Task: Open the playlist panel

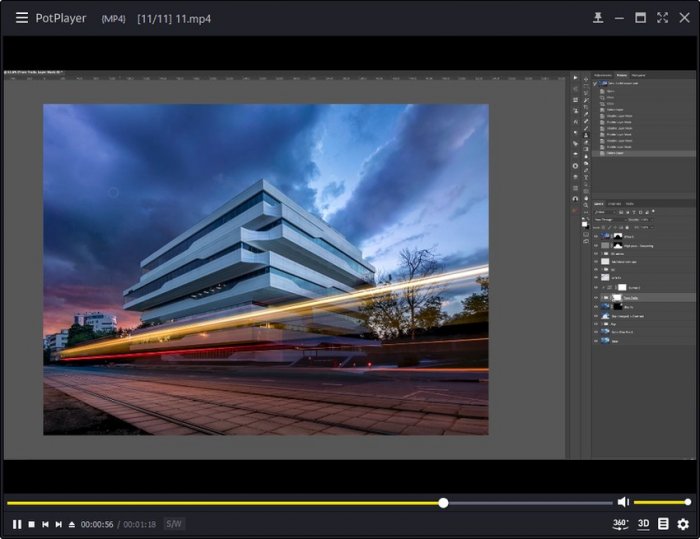Action: coord(663,524)
